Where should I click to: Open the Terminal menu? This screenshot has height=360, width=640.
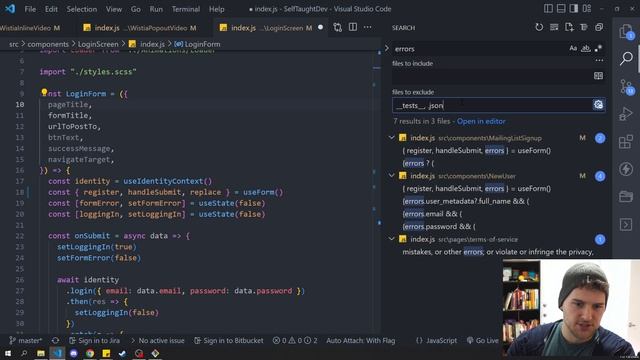coord(186,9)
